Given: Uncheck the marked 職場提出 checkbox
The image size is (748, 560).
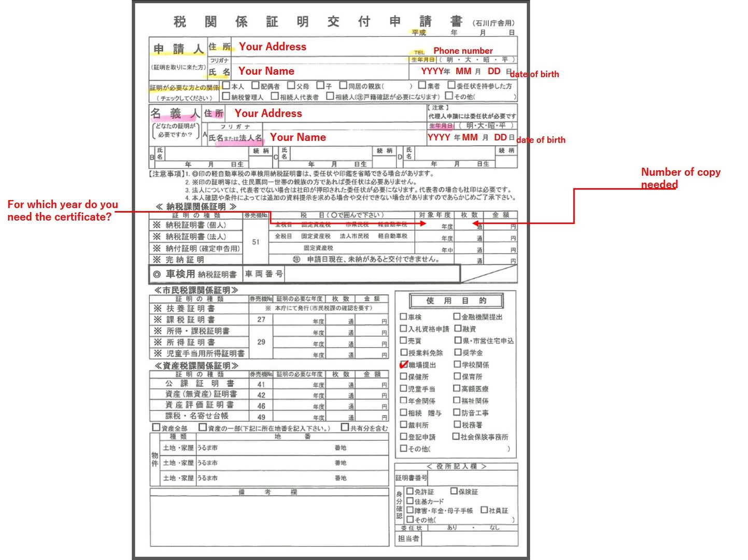Looking at the screenshot, I should pos(404,364).
